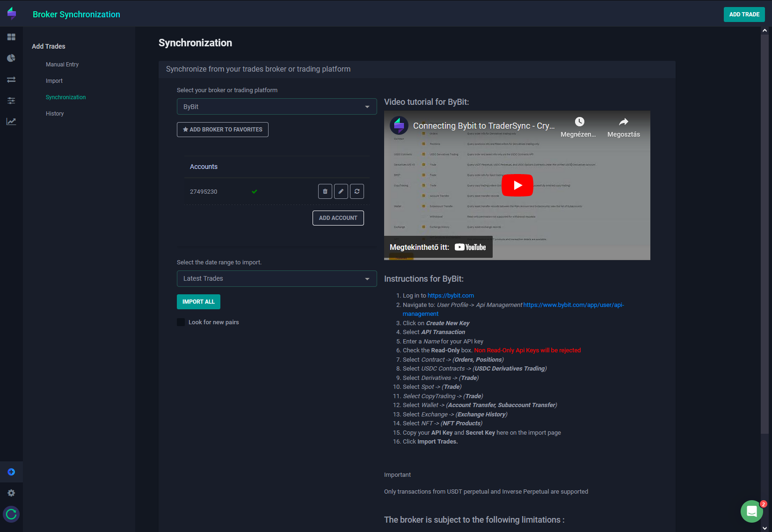Select the Import menu item

point(54,81)
